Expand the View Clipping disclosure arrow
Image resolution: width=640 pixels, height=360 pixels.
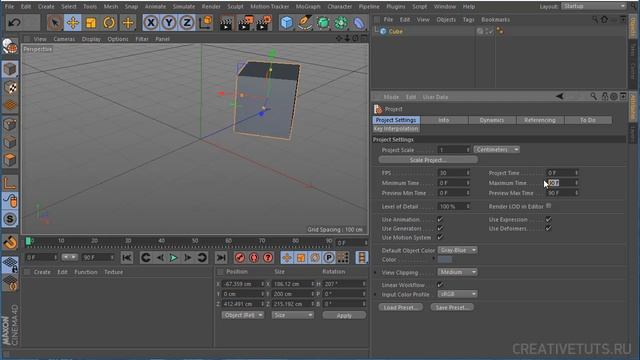[376, 272]
